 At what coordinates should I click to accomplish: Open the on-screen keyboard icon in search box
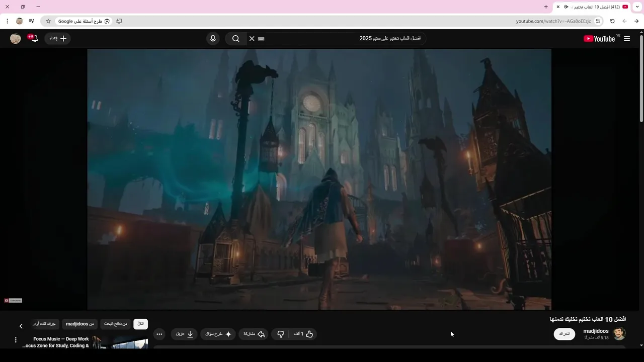click(261, 39)
